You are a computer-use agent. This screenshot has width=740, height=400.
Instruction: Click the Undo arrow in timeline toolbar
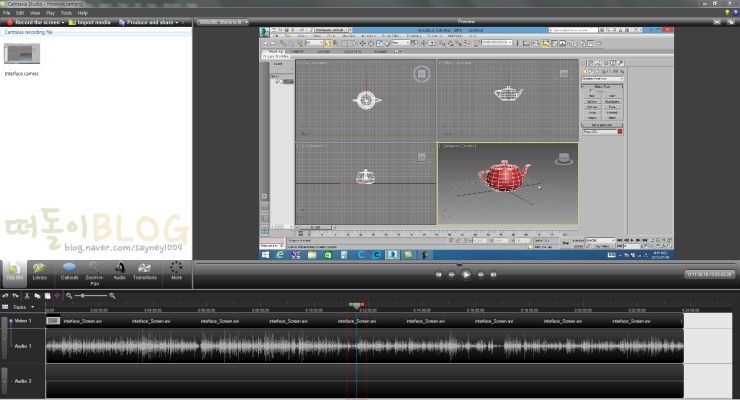(6, 296)
